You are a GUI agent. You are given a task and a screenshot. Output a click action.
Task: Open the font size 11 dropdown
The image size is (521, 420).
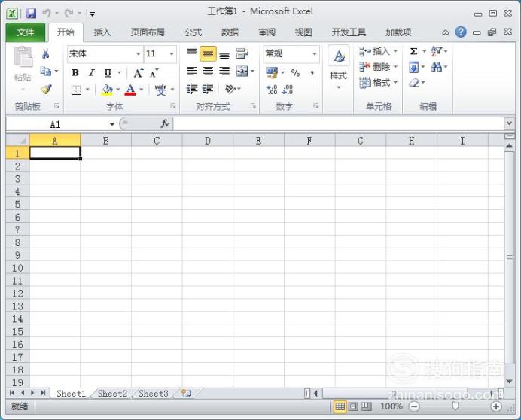coord(172,54)
